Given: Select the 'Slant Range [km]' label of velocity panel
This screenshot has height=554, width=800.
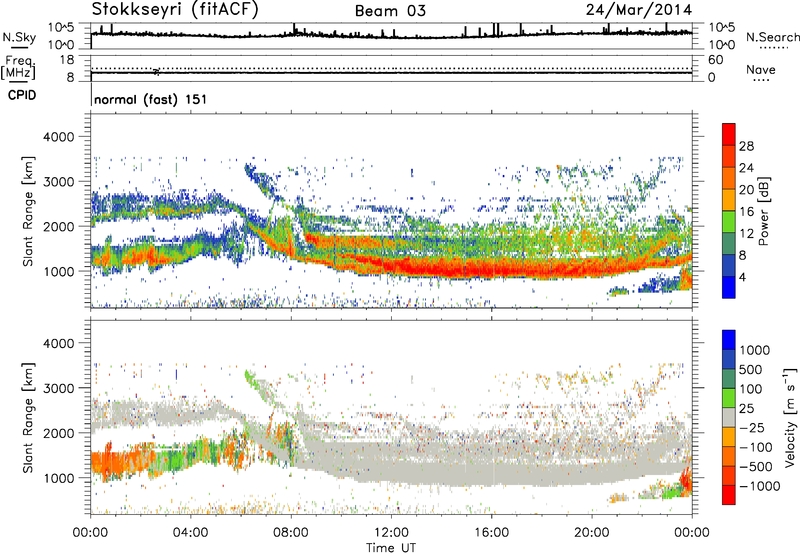Looking at the screenshot, I should (29, 417).
